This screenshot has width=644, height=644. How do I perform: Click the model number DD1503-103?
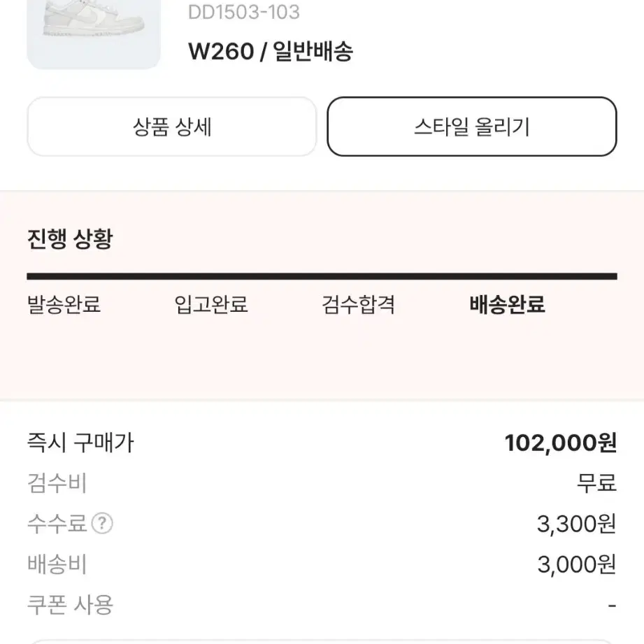pyautogui.click(x=244, y=13)
